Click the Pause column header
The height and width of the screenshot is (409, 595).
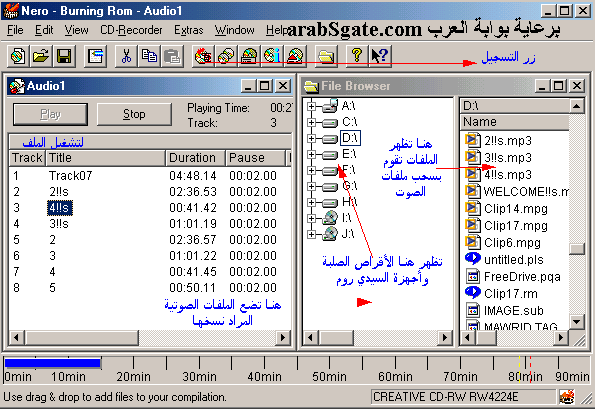coord(255,158)
